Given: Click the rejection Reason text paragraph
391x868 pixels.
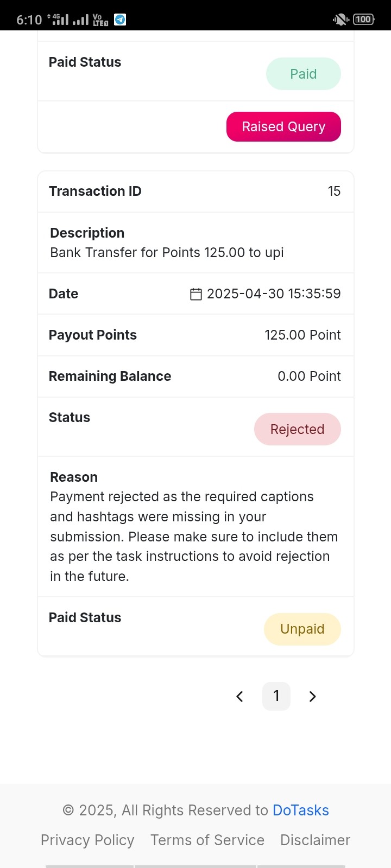Looking at the screenshot, I should click(194, 537).
